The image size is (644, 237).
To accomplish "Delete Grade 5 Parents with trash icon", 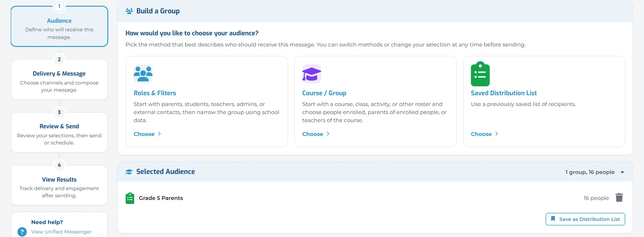I will point(619,198).
